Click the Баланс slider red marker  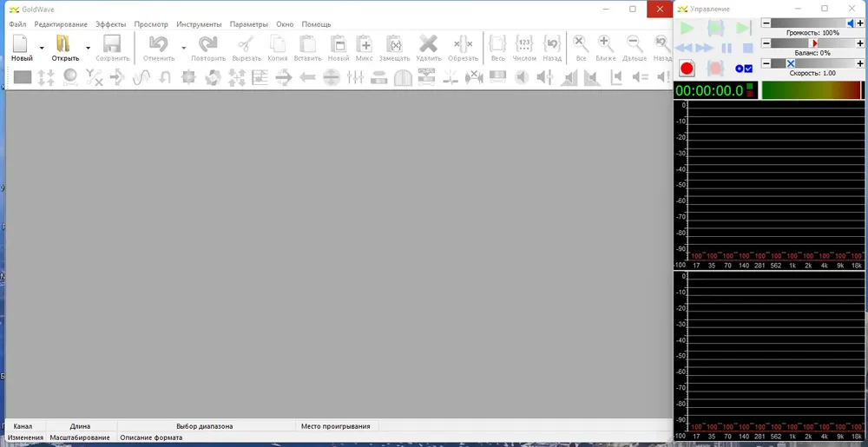pos(814,43)
